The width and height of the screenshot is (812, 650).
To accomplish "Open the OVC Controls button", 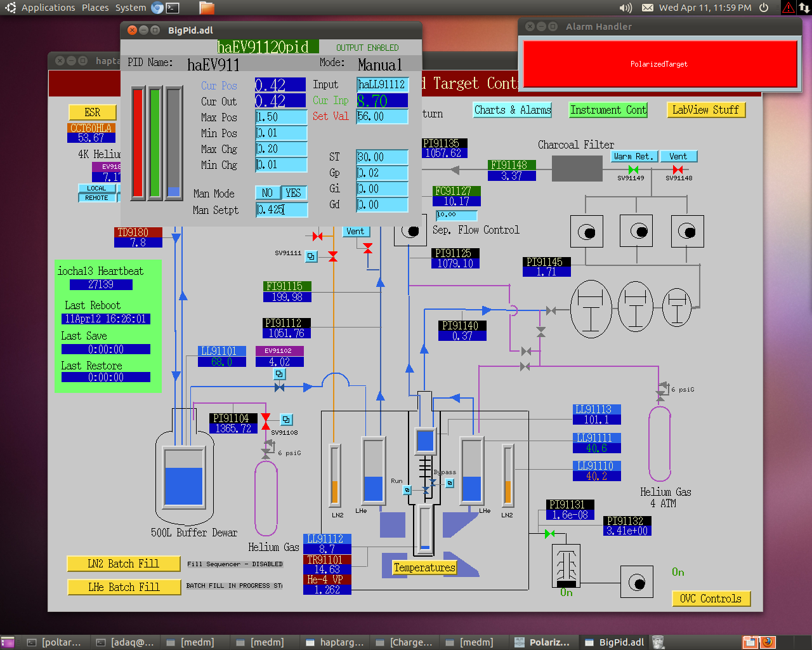I will click(710, 599).
